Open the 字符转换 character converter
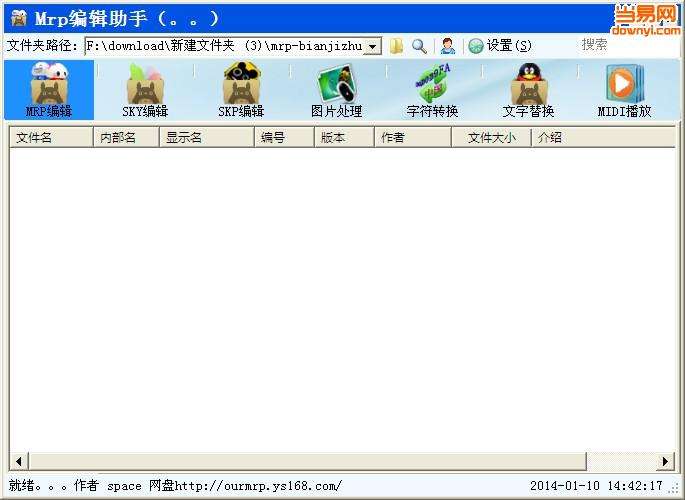Viewport: 685px width, 500px height. click(x=432, y=90)
